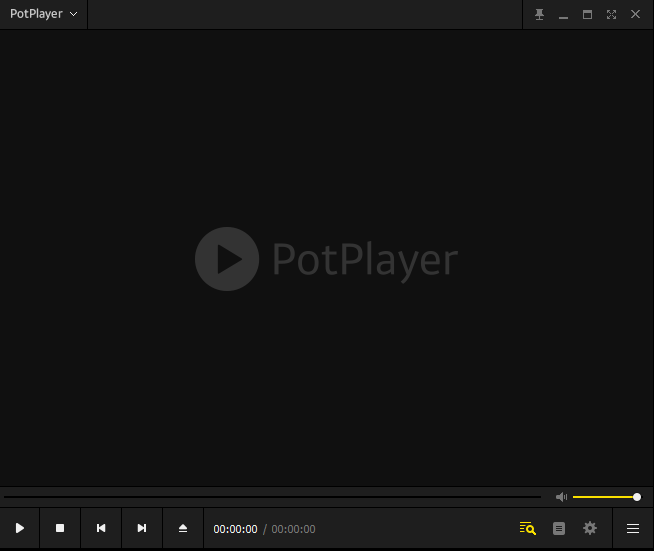This screenshot has height=551, width=654.
Task: Click the total duration 00:00:00 display
Action: pos(293,529)
